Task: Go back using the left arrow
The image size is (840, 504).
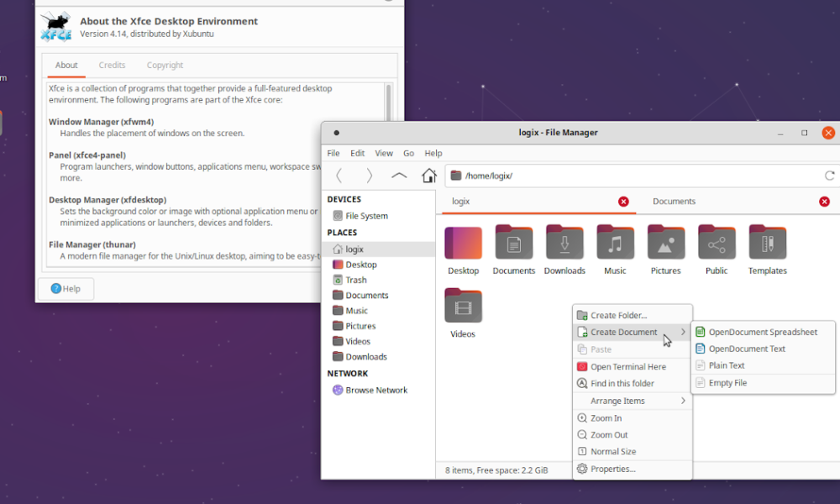Action: (339, 176)
